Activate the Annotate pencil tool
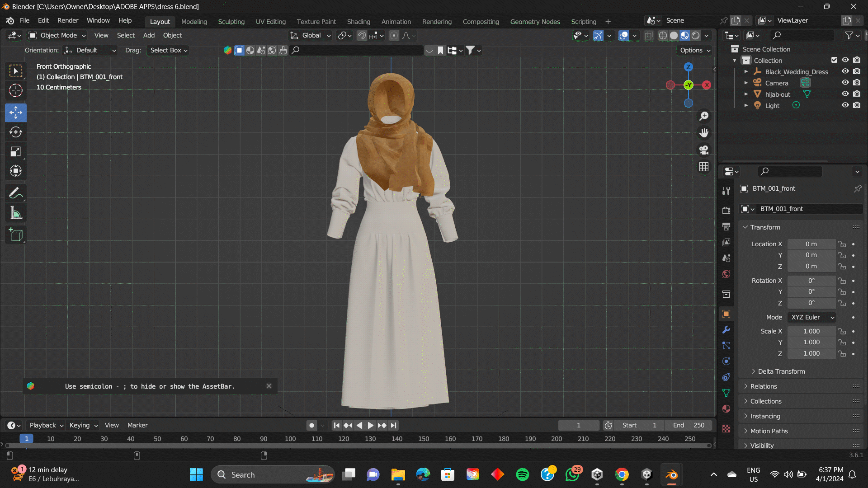 [16, 193]
